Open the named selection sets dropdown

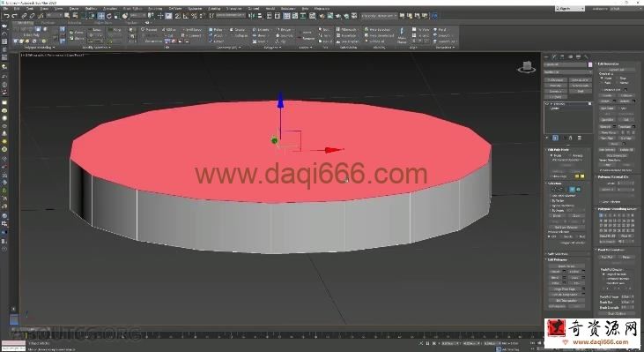(x=231, y=16)
